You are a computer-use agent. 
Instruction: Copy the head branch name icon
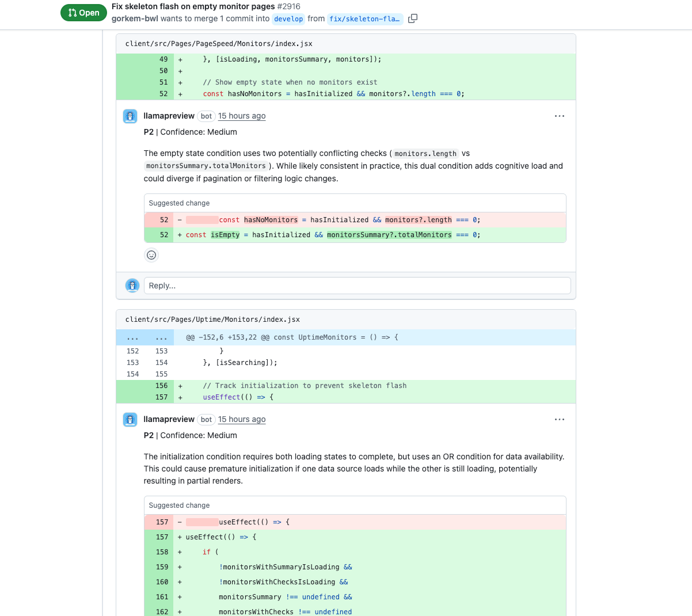(412, 18)
